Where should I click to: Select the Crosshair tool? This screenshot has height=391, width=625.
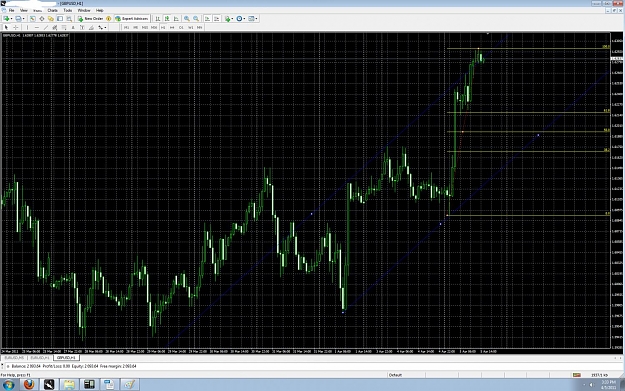coord(16,28)
